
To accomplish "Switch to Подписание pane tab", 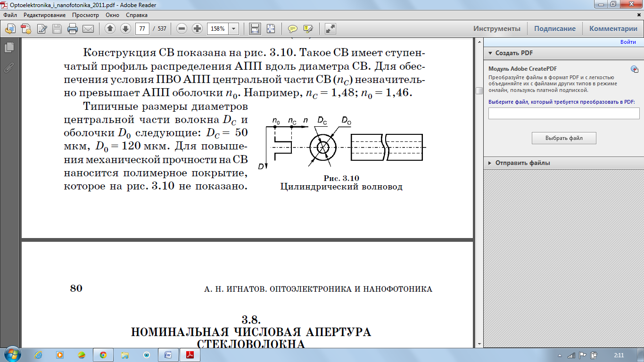I will 555,29.
